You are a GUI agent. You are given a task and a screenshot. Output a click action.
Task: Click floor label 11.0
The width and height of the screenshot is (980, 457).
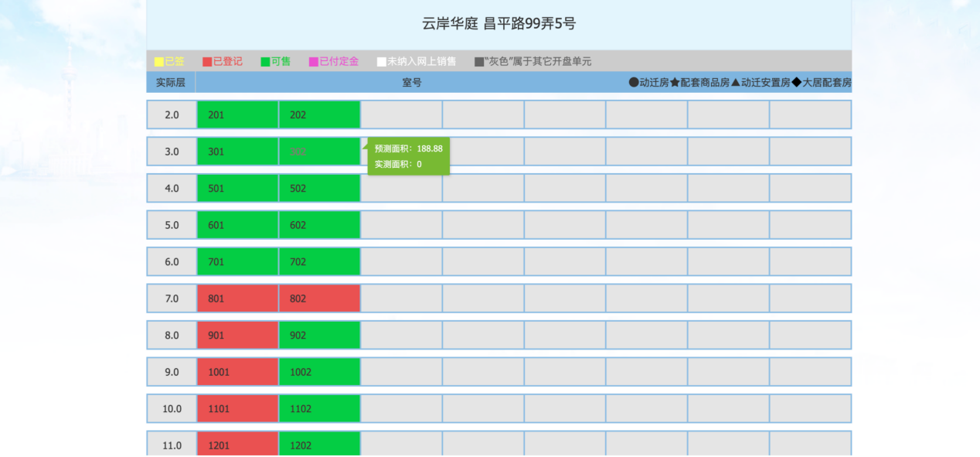[x=172, y=445]
